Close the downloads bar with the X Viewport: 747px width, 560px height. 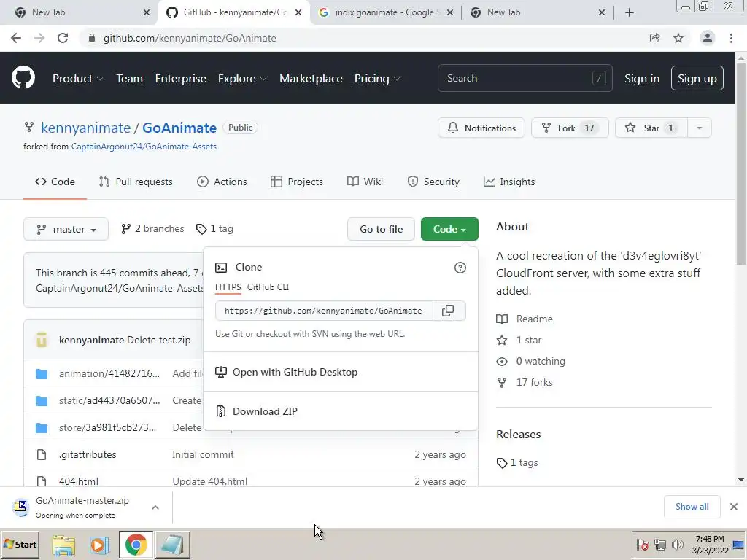734,507
